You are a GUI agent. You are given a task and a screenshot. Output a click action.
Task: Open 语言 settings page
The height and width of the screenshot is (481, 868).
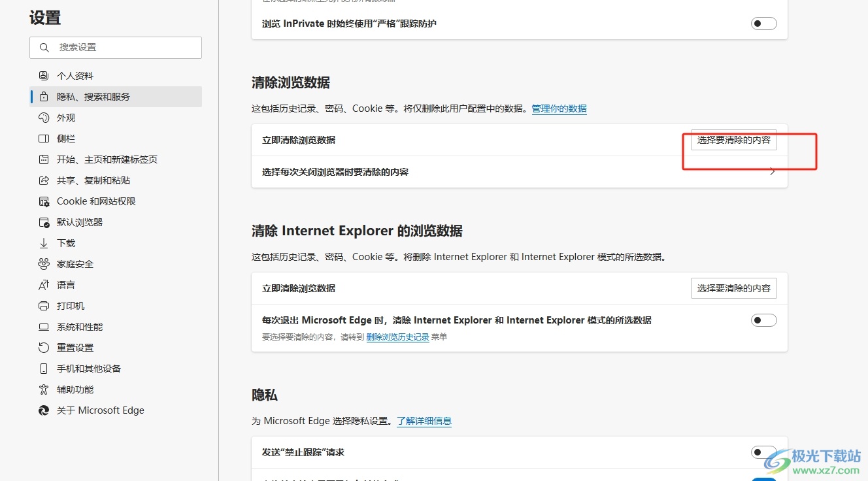(116, 285)
